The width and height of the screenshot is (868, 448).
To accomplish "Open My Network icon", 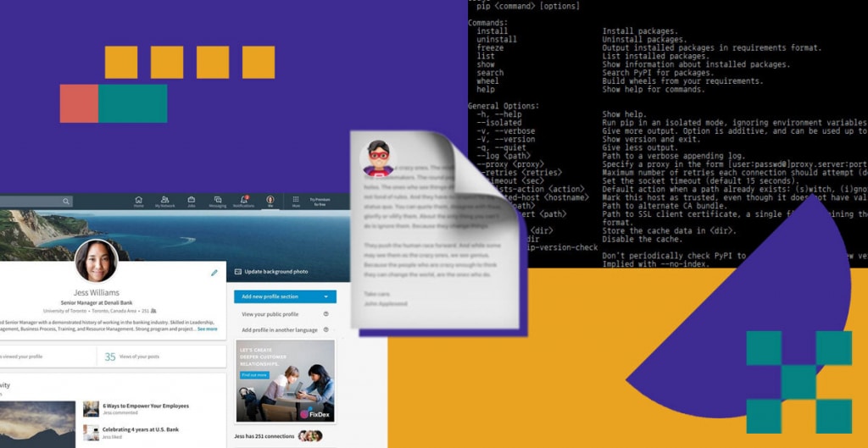I will coord(165,200).
